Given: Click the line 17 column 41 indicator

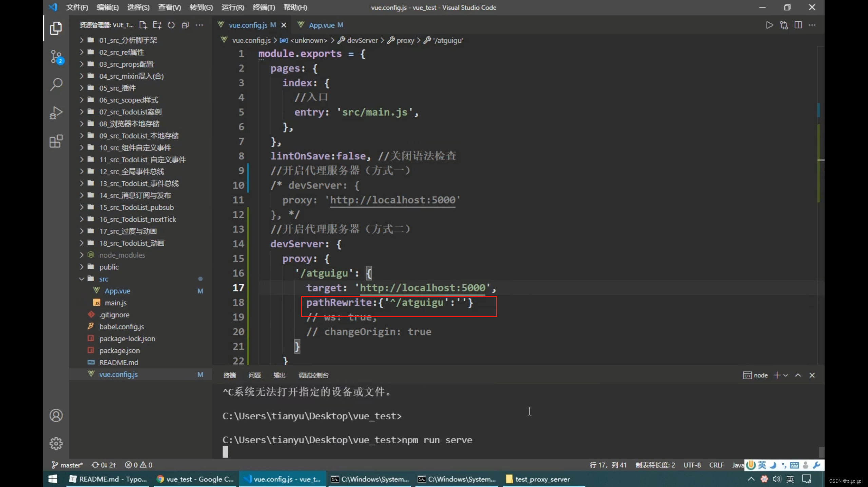Looking at the screenshot, I should click(x=608, y=465).
